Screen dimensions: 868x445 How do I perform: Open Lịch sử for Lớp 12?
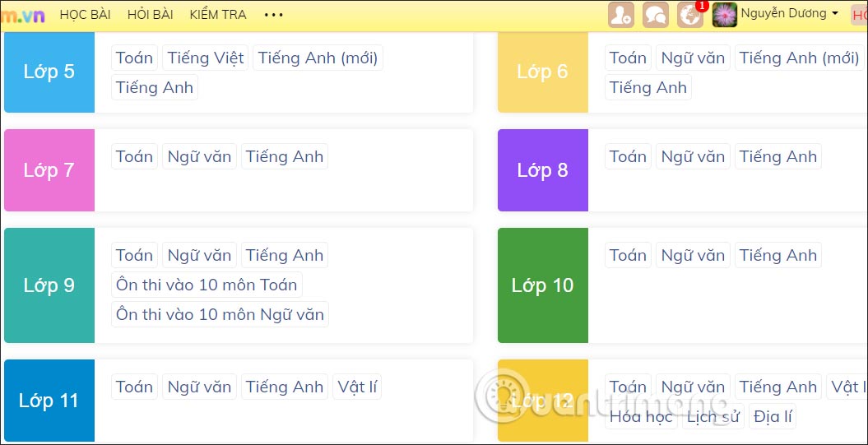pyautogui.click(x=713, y=416)
